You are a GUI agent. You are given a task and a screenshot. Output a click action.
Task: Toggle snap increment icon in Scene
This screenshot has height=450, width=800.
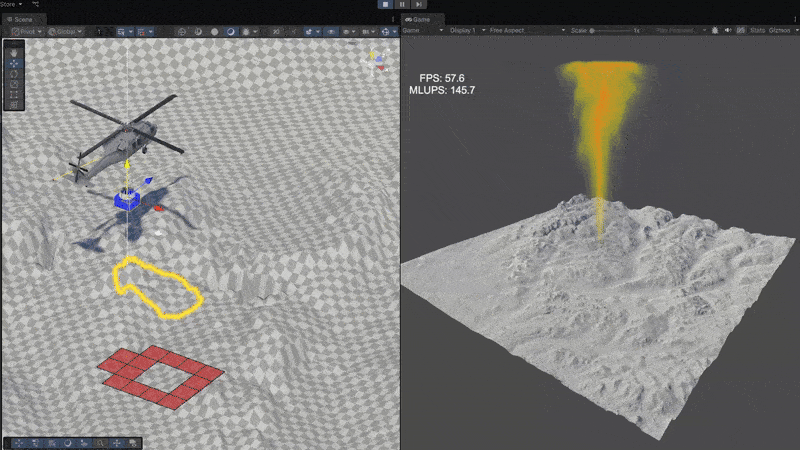(142, 32)
